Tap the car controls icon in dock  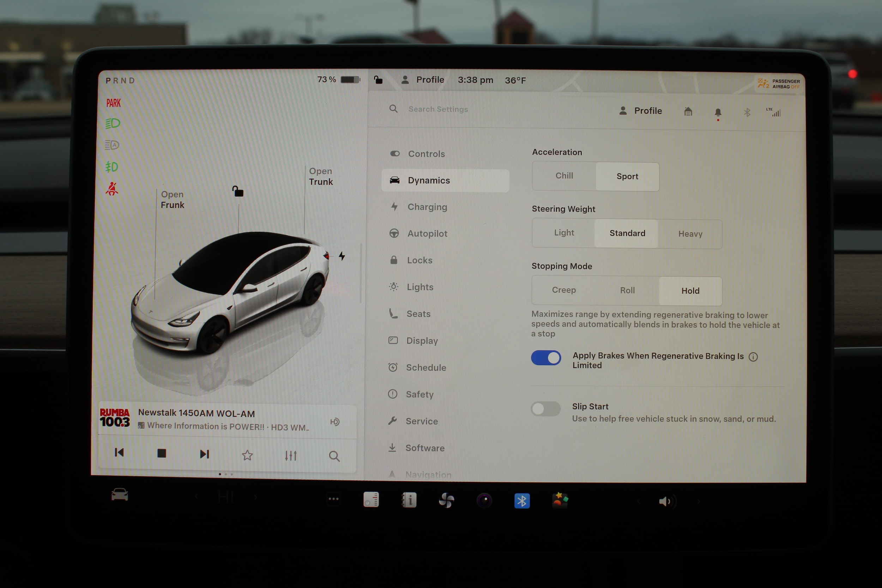[x=120, y=495]
